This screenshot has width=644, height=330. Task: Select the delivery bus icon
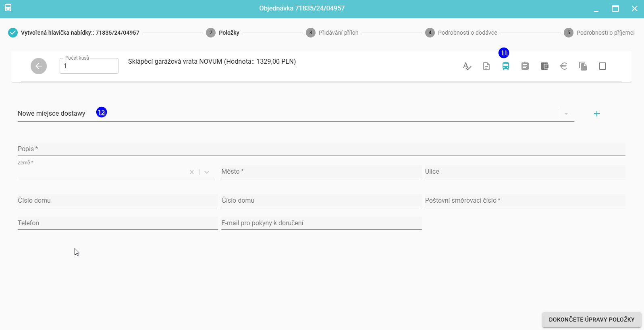point(506,66)
